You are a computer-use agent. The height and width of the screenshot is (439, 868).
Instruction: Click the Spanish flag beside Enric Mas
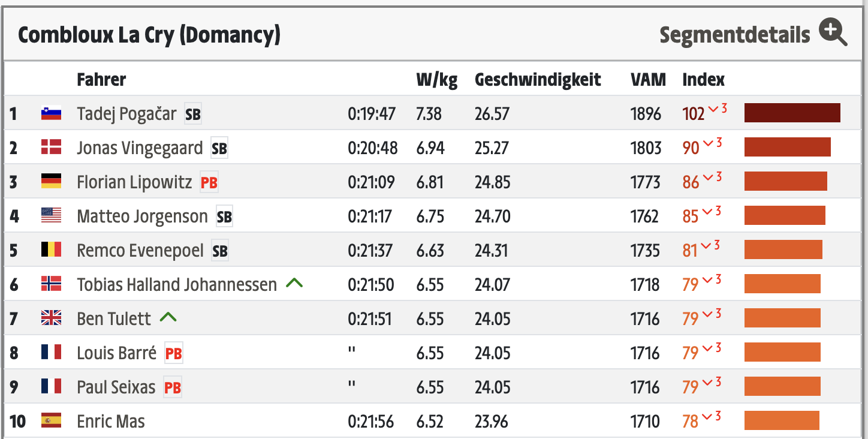[51, 421]
